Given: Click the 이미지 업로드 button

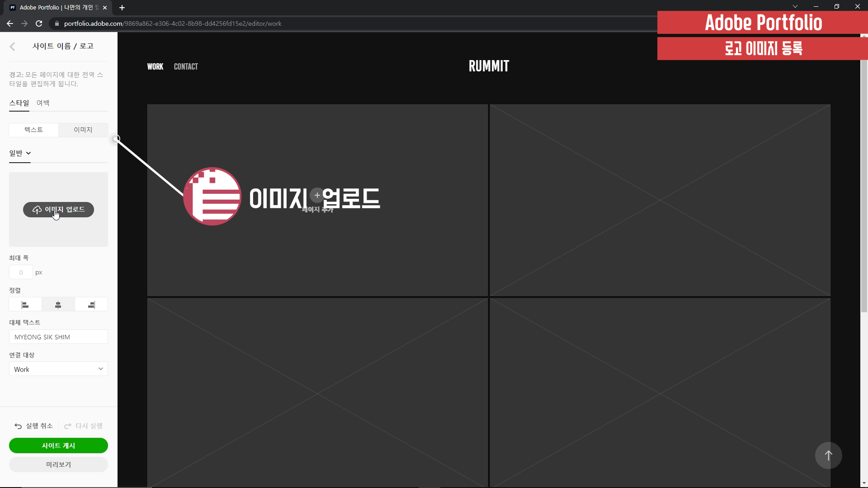Looking at the screenshot, I should [x=58, y=210].
